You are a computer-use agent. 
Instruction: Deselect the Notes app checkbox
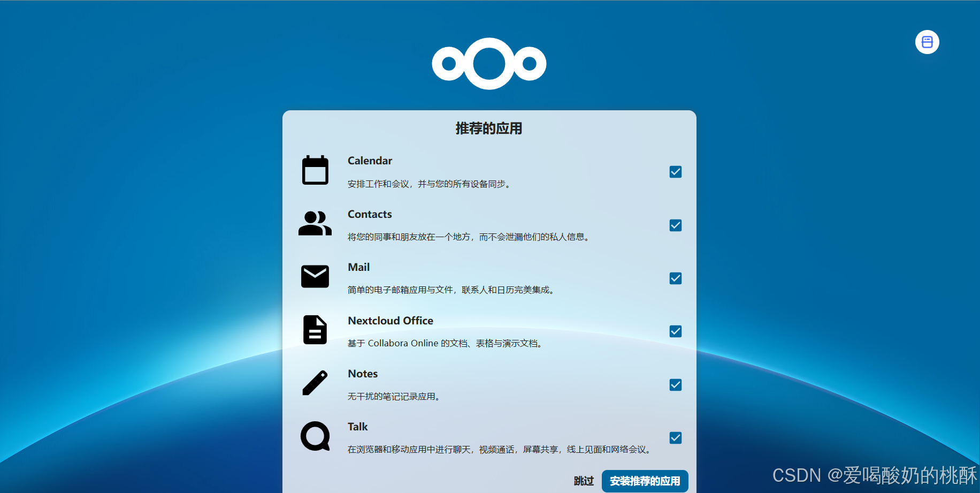click(x=675, y=385)
